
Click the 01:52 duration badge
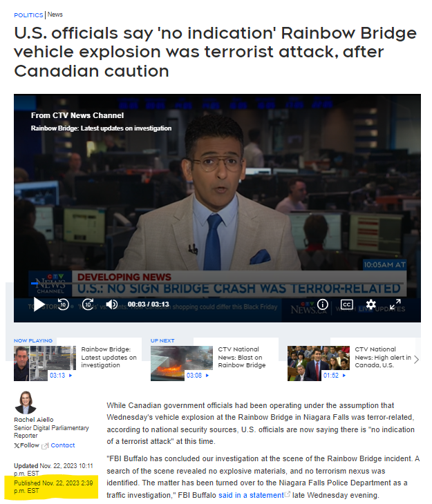[334, 376]
